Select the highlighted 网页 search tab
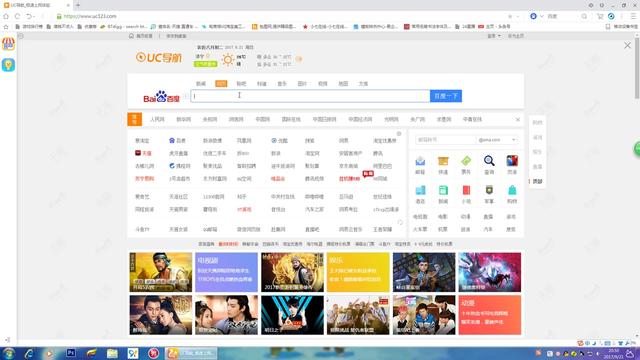The image size is (640, 360). tap(221, 84)
